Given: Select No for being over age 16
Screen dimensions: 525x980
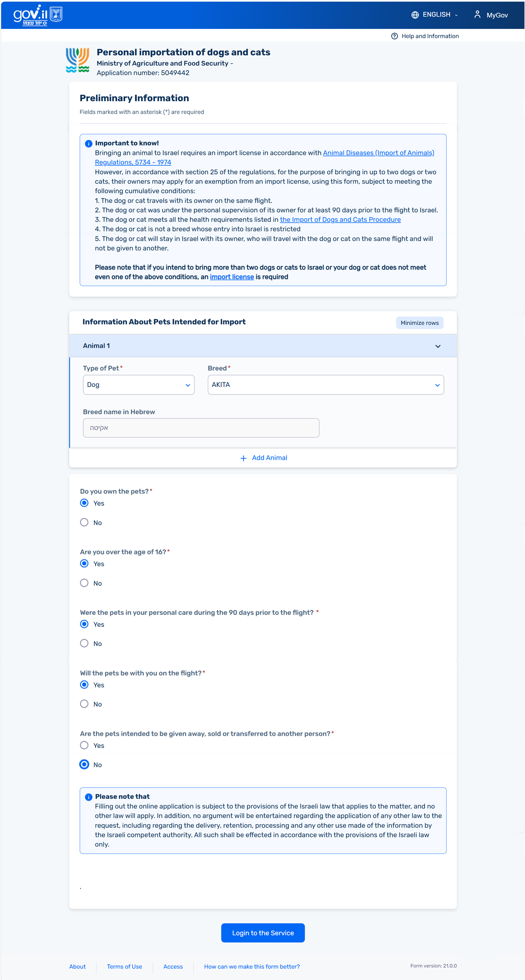Looking at the screenshot, I should [x=84, y=583].
